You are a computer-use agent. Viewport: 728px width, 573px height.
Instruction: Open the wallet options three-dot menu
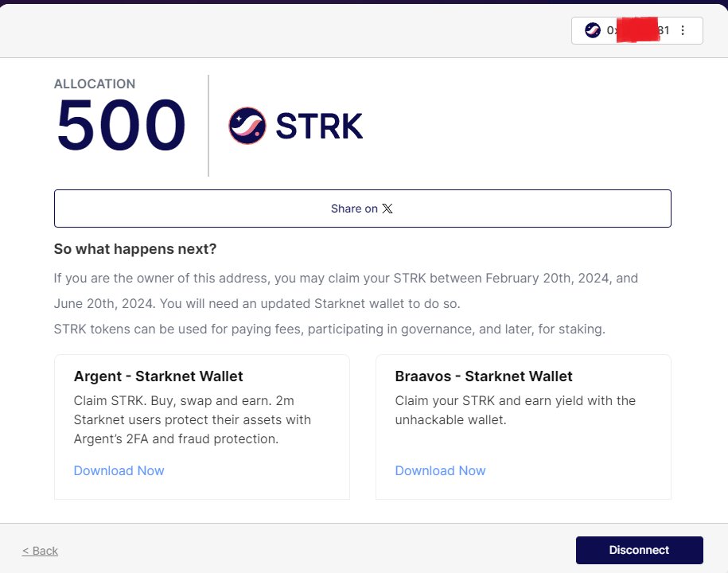click(683, 30)
